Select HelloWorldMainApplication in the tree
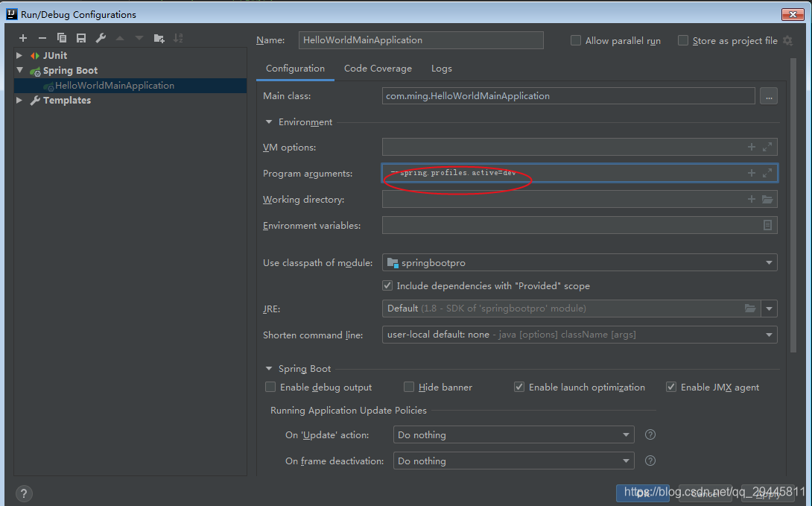Image resolution: width=812 pixels, height=506 pixels. 130,86
